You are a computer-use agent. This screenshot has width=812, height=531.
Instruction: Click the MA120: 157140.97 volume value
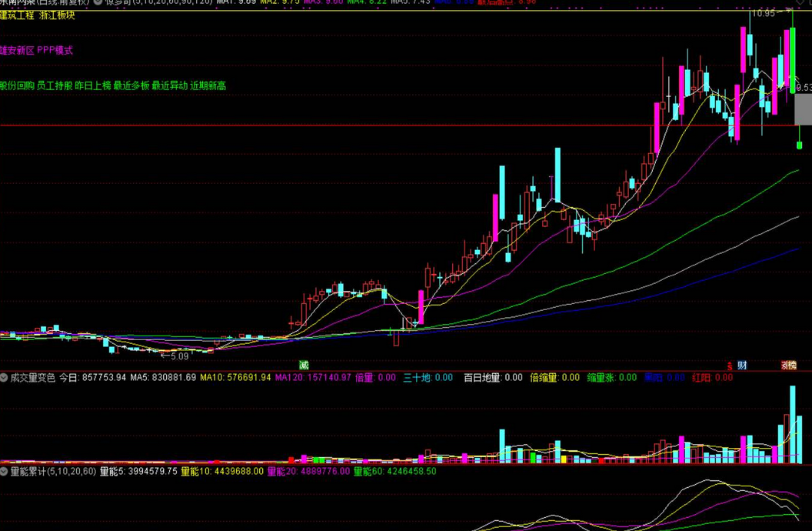[x=313, y=378]
